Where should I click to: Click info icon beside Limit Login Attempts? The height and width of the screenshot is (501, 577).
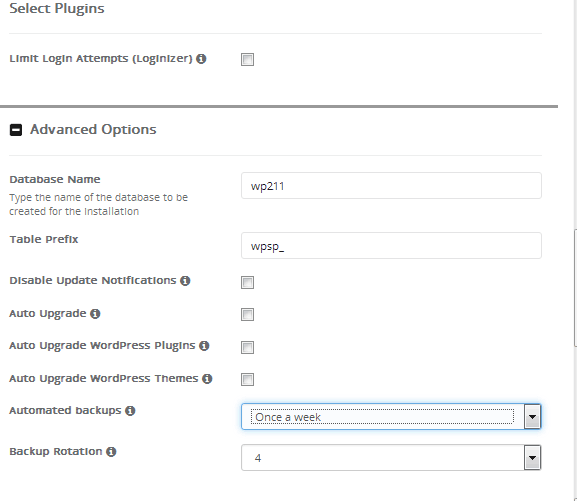pyautogui.click(x=201, y=59)
